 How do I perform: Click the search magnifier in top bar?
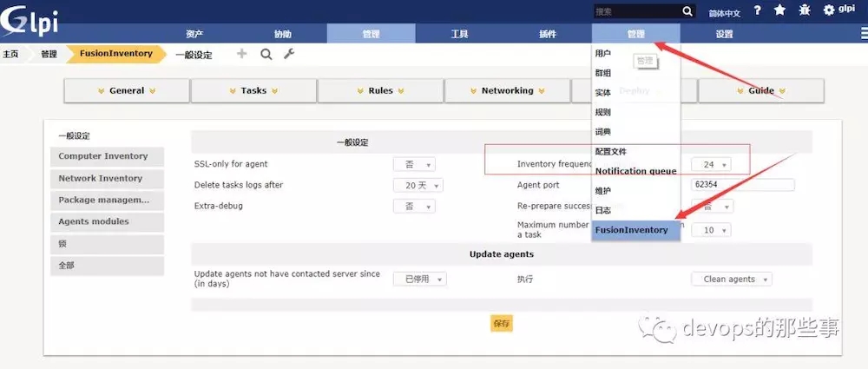(x=687, y=11)
